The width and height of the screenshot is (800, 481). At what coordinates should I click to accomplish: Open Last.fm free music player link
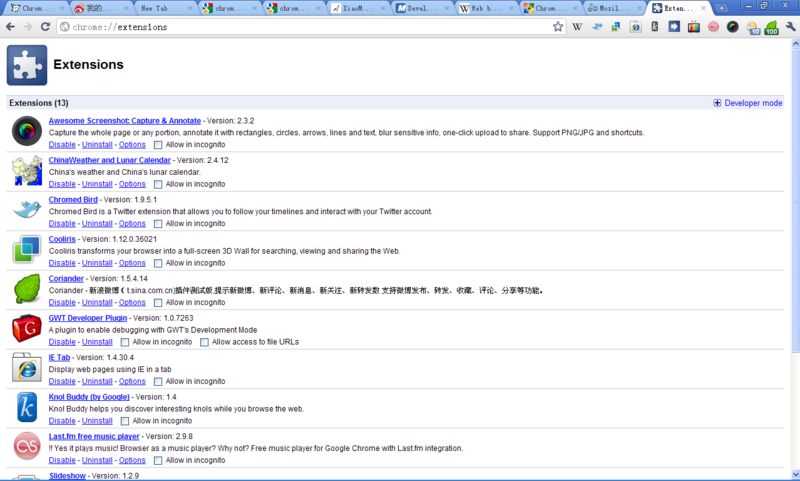[94, 437]
